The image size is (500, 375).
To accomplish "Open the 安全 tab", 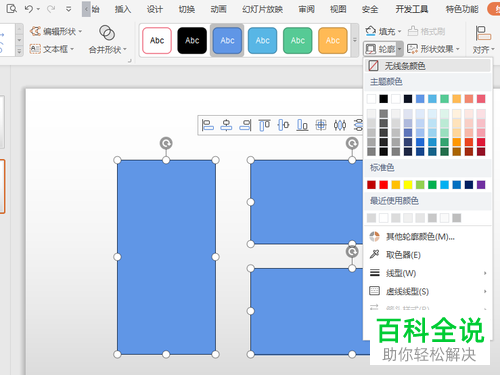I will click(370, 9).
